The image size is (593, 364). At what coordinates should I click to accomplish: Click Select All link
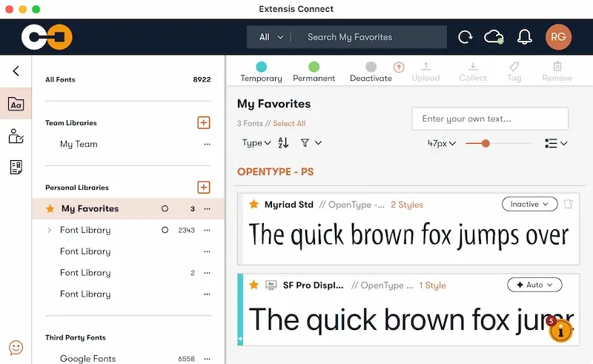point(289,123)
